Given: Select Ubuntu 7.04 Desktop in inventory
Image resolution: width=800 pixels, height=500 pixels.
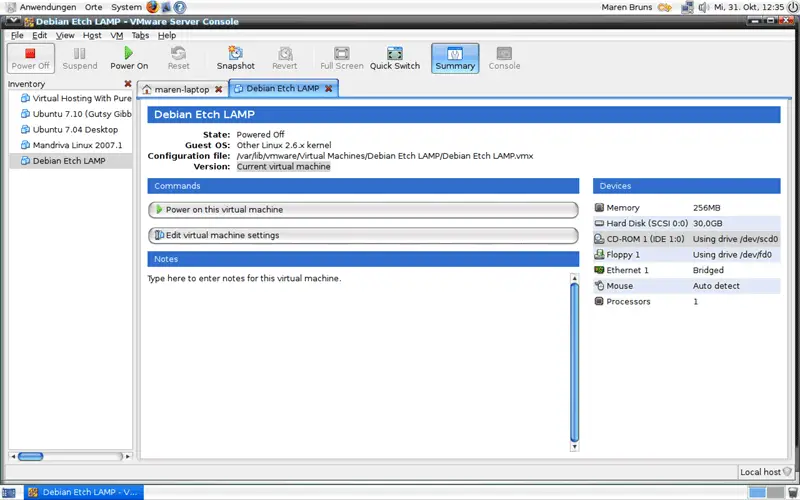Looking at the screenshot, I should pos(71,130).
